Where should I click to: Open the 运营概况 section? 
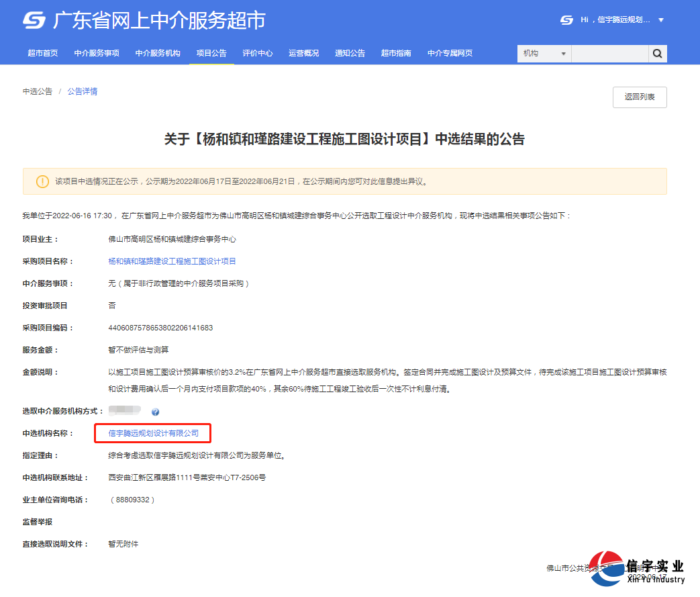[303, 53]
